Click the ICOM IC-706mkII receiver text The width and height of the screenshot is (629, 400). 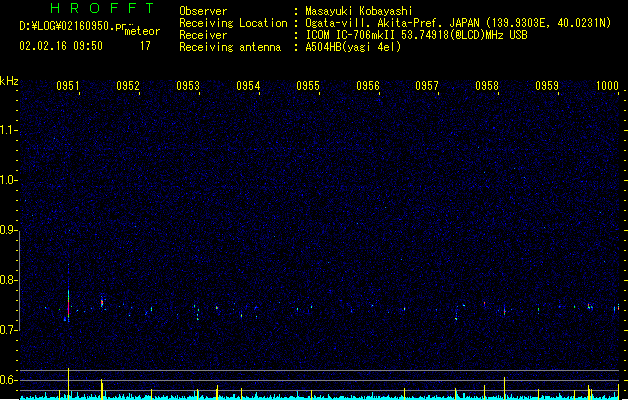pos(416,35)
